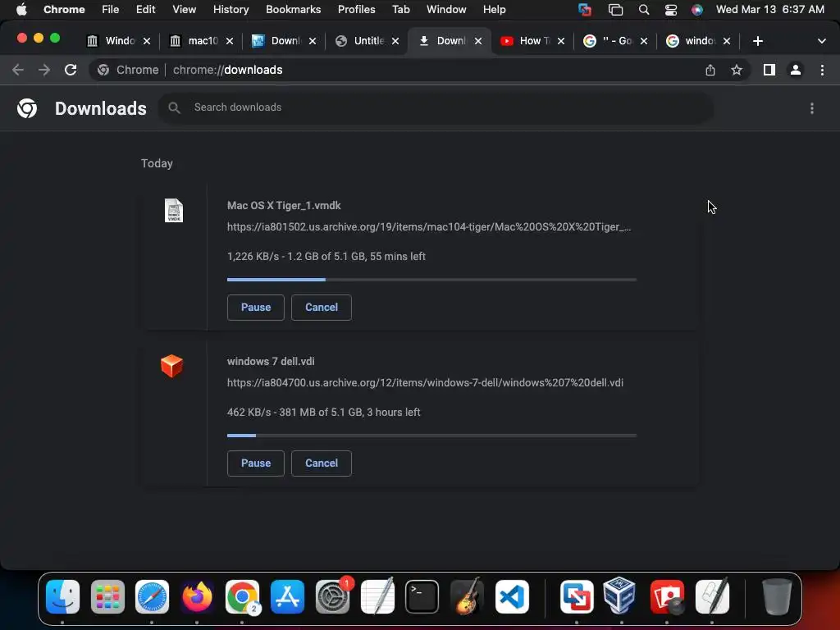The width and height of the screenshot is (840, 630).
Task: Open the Apple menu
Action: (21, 10)
